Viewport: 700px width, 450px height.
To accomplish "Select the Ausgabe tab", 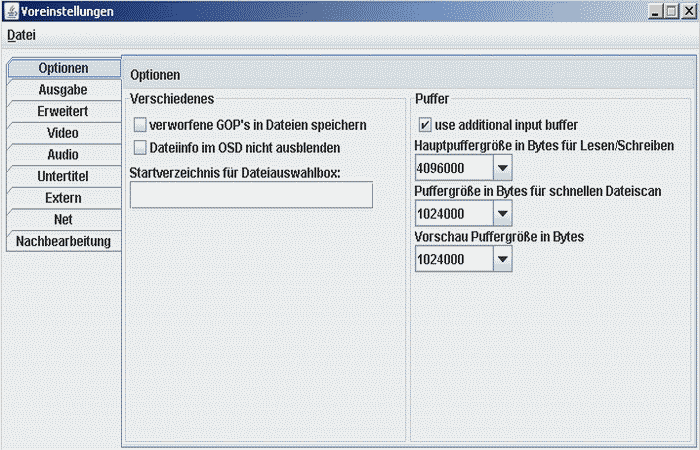I will [x=63, y=90].
